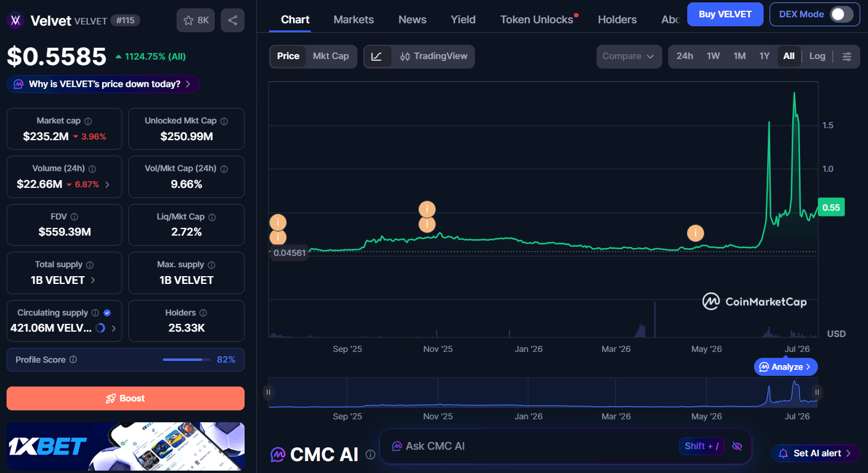Expand the Circulating supply chevron

tap(114, 328)
